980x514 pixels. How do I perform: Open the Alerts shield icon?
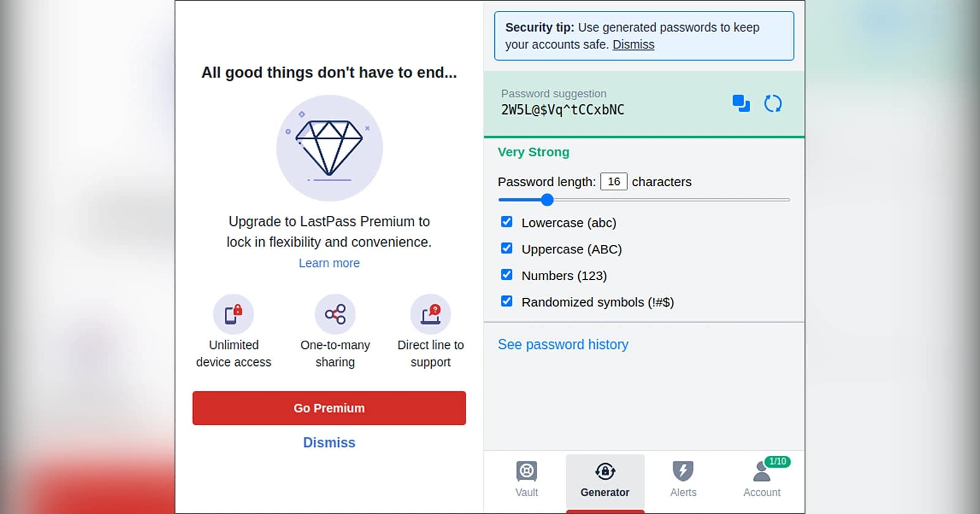pyautogui.click(x=683, y=470)
